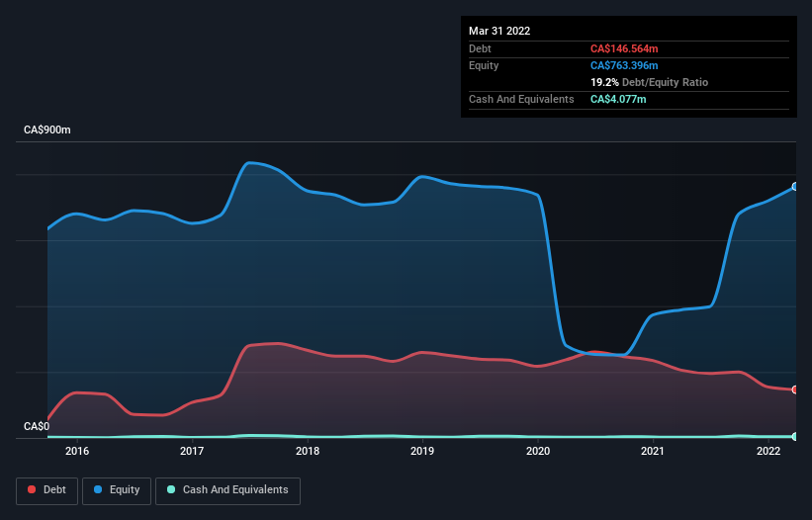Toggle the Equity legend series
This screenshot has width=812, height=520.
click(x=117, y=490)
